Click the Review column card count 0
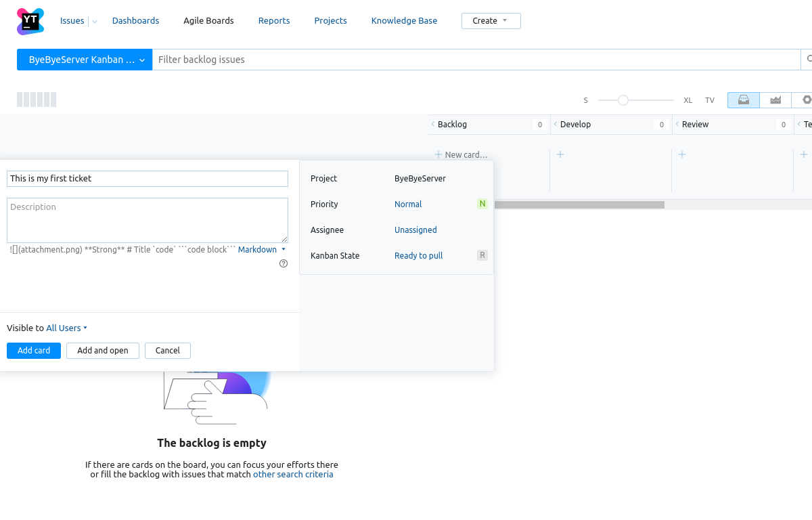The width and height of the screenshot is (812, 520). (784, 125)
